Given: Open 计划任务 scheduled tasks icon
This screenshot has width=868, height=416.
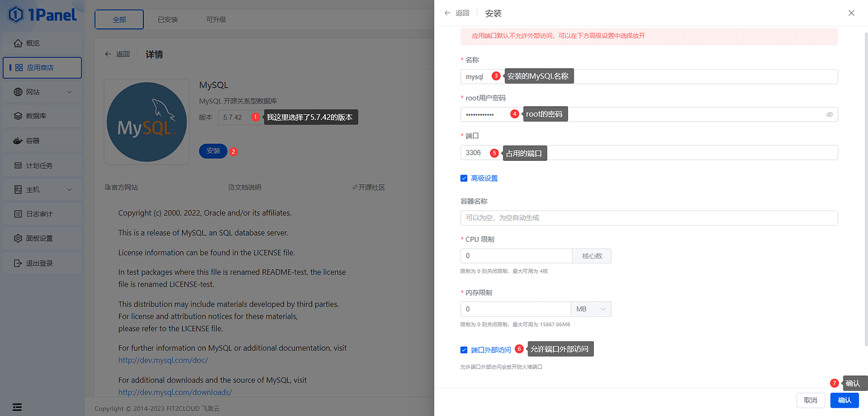Looking at the screenshot, I should pos(18,165).
